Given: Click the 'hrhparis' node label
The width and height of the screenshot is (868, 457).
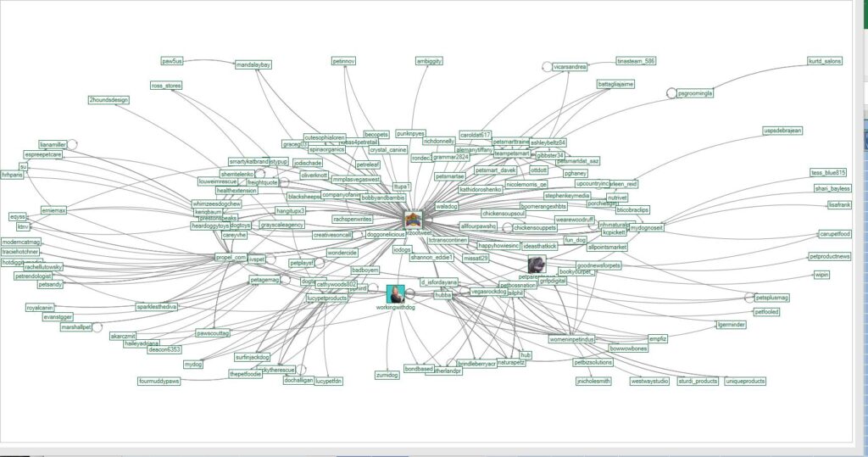Looking at the screenshot, I should (x=12, y=175).
